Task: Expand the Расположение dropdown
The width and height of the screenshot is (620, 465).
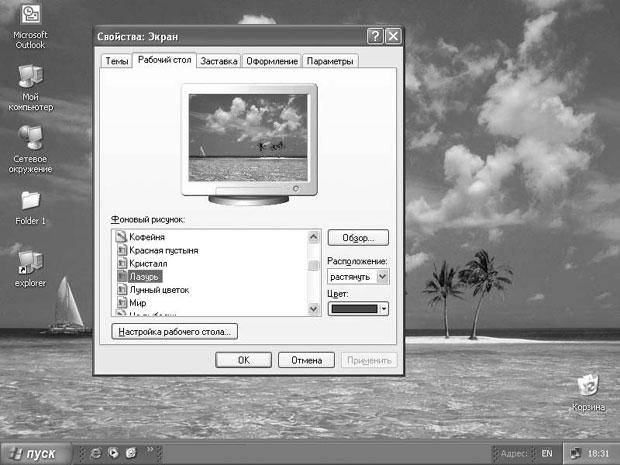Action: (383, 276)
